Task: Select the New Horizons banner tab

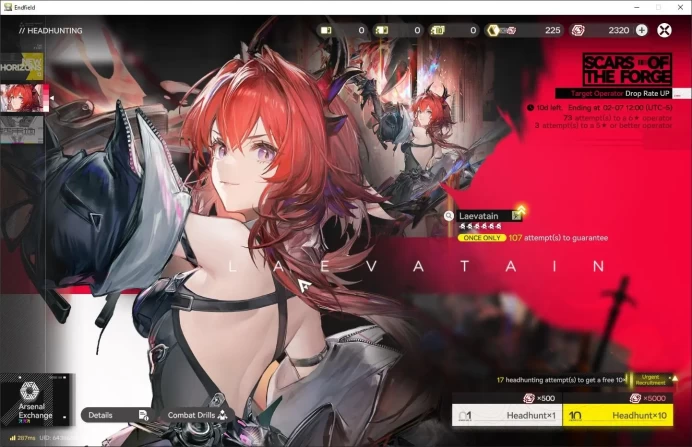Action: click(22, 66)
